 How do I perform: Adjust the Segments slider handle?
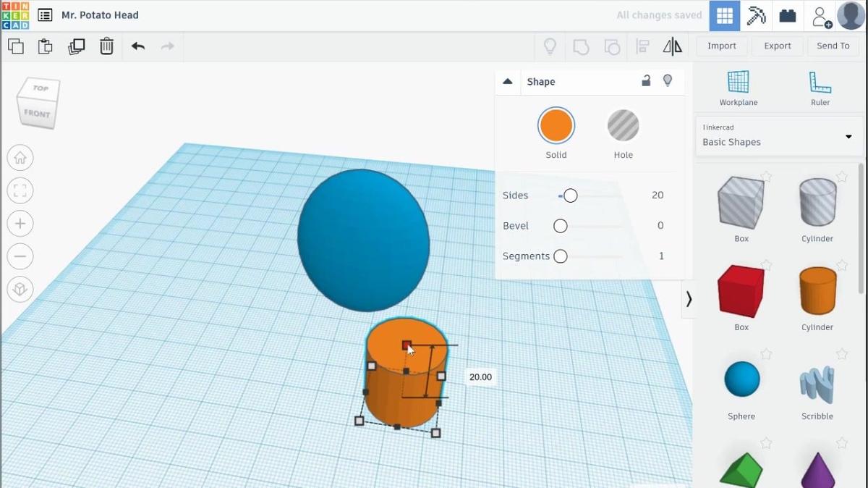(561, 256)
